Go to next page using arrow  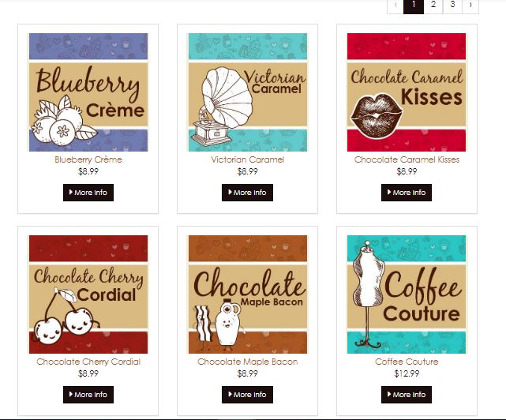coord(470,6)
